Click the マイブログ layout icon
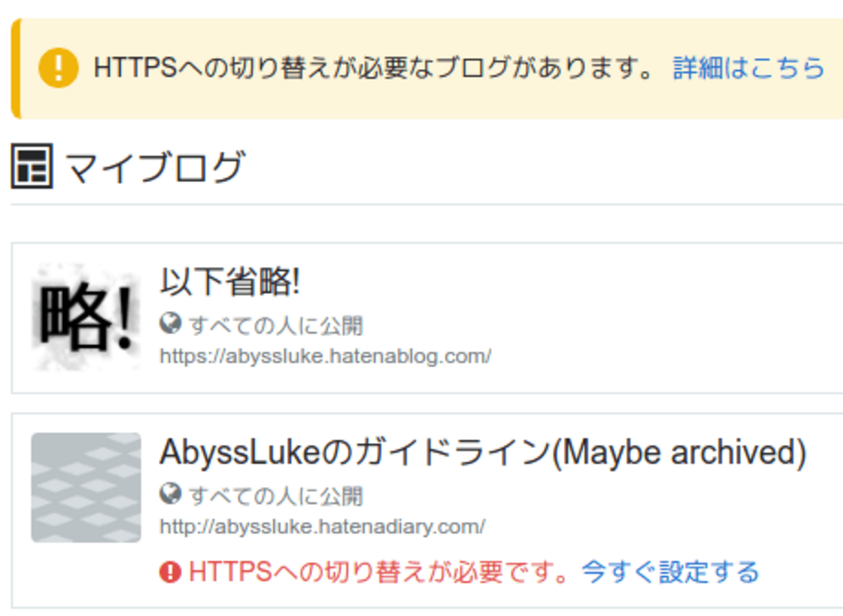Screen dimensions: 843x616 (x=31, y=167)
